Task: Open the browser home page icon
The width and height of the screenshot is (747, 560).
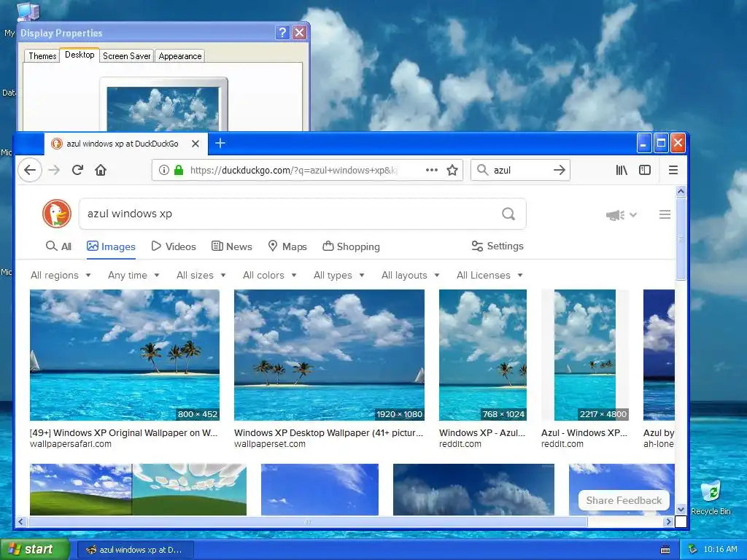Action: tap(101, 170)
